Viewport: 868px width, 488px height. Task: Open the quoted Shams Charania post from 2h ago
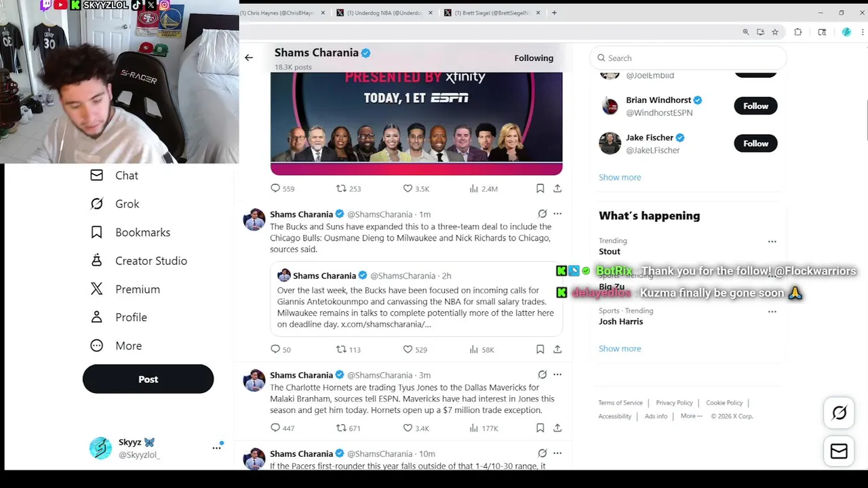pyautogui.click(x=416, y=299)
